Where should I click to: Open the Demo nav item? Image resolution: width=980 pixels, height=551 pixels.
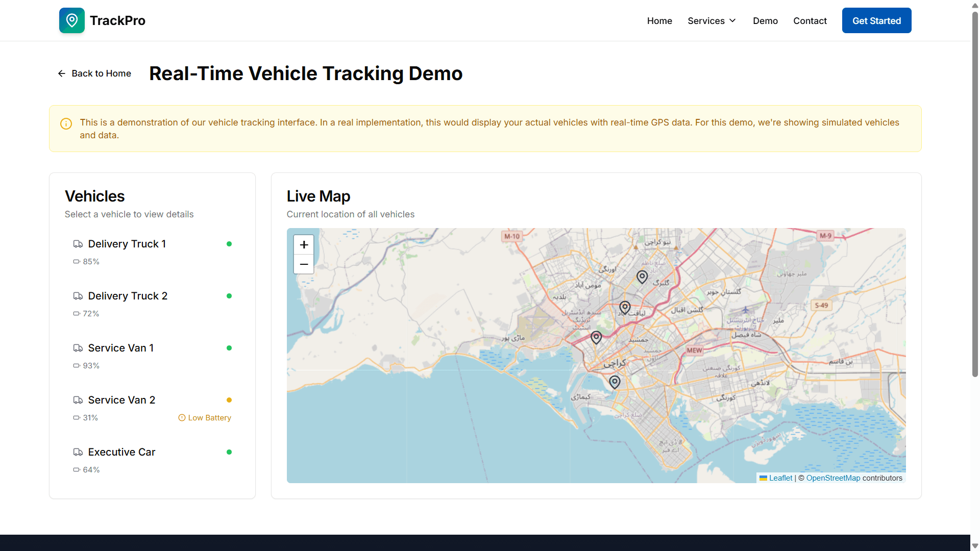click(765, 21)
